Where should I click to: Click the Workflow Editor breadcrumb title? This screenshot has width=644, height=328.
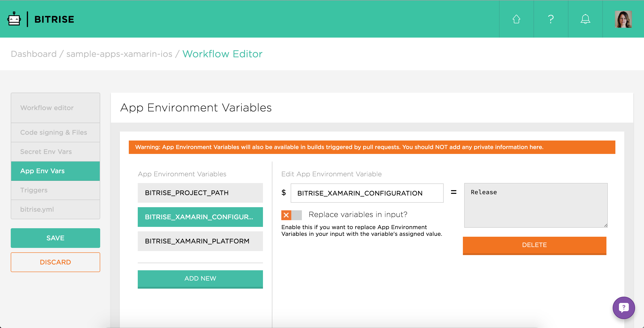point(222,54)
